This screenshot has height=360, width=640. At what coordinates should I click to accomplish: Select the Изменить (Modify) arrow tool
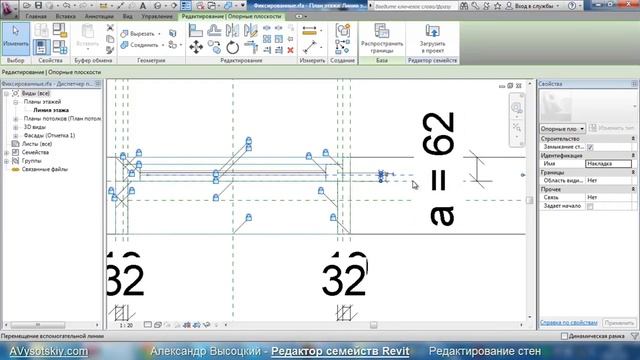tap(16, 39)
